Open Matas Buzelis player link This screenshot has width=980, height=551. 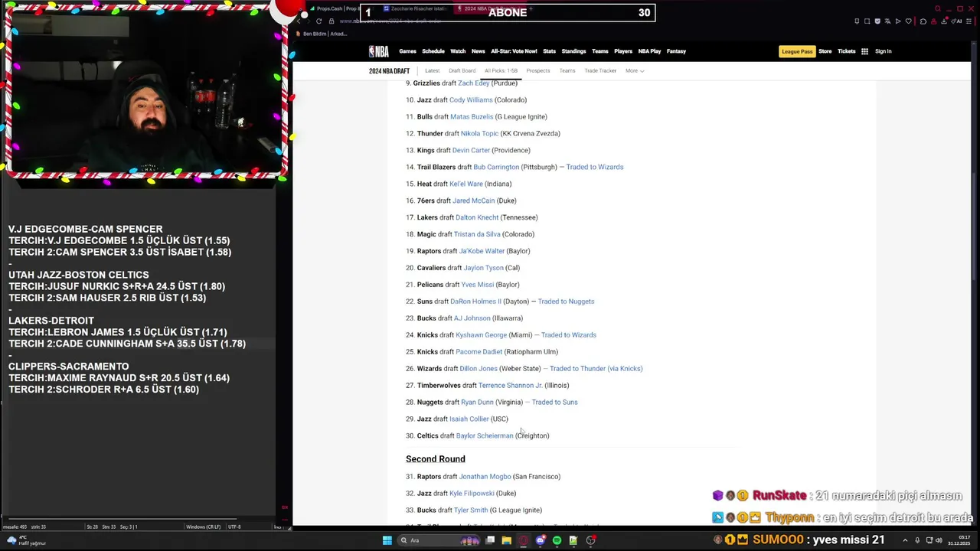coord(472,116)
